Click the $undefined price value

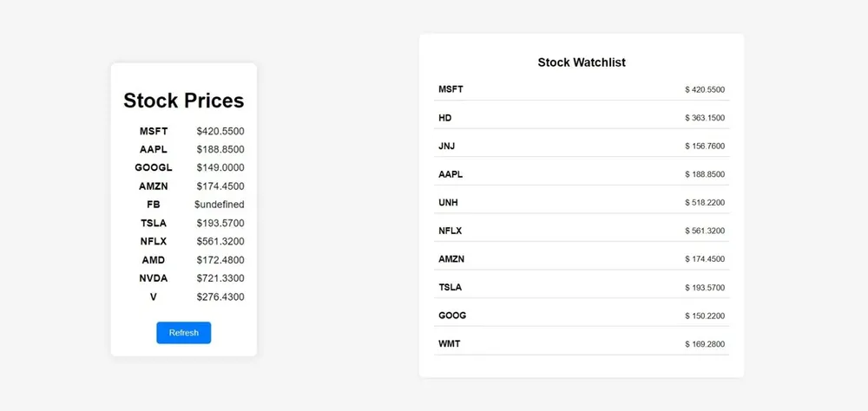(x=220, y=205)
